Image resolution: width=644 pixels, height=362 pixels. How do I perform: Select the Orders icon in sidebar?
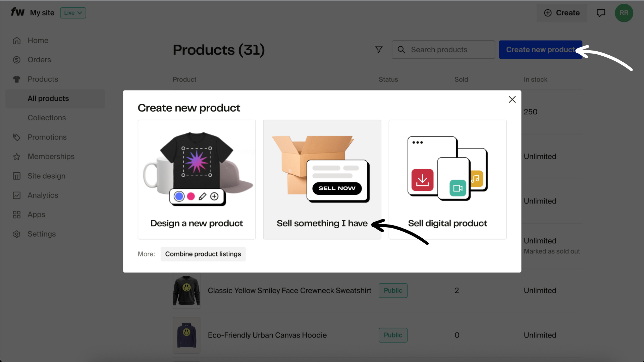pos(17,60)
